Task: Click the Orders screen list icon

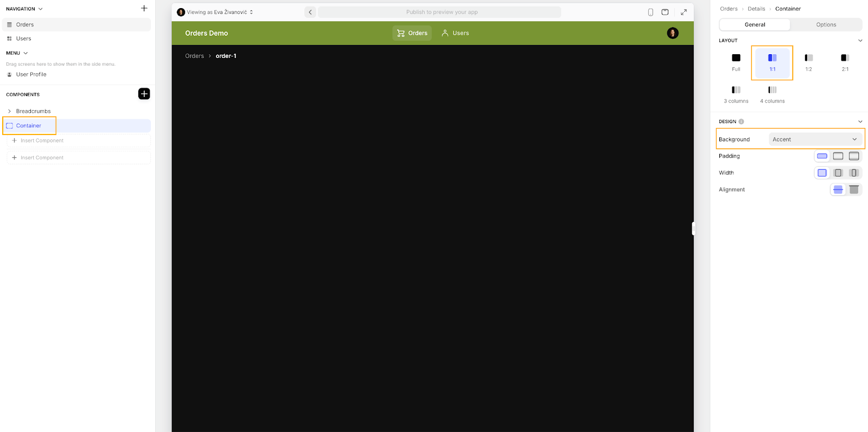Action: [x=9, y=24]
